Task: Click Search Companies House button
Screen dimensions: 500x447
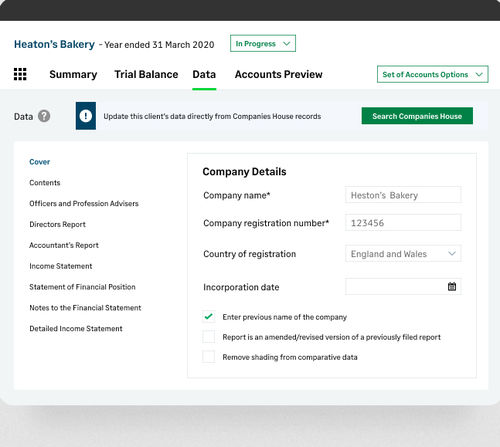Action: pos(417,116)
